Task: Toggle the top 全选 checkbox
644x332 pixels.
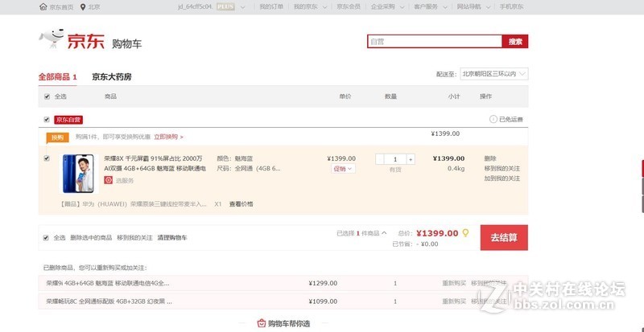Action: pos(47,96)
